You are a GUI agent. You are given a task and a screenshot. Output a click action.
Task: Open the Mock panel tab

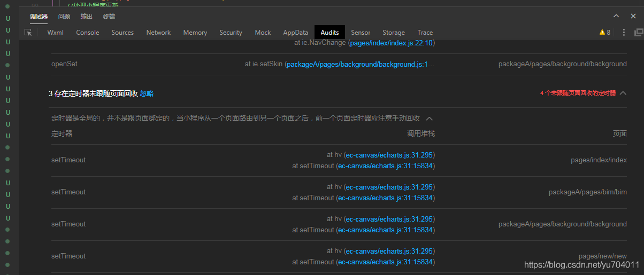263,33
